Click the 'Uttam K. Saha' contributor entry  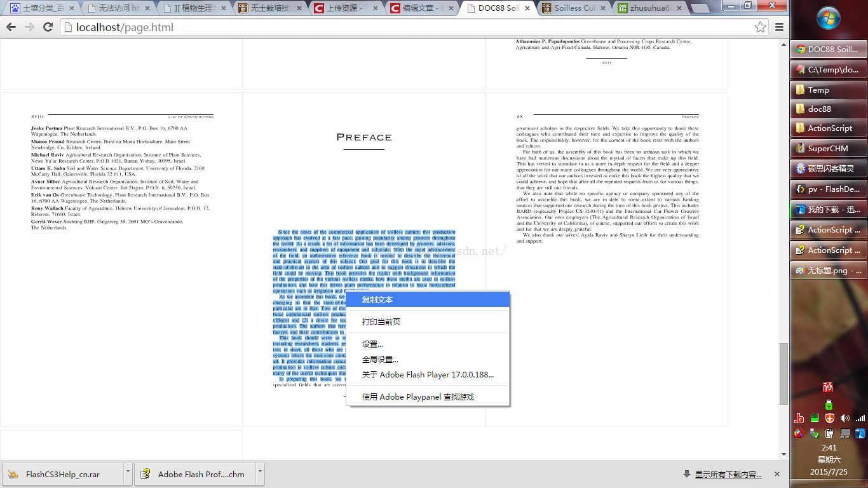pos(118,171)
